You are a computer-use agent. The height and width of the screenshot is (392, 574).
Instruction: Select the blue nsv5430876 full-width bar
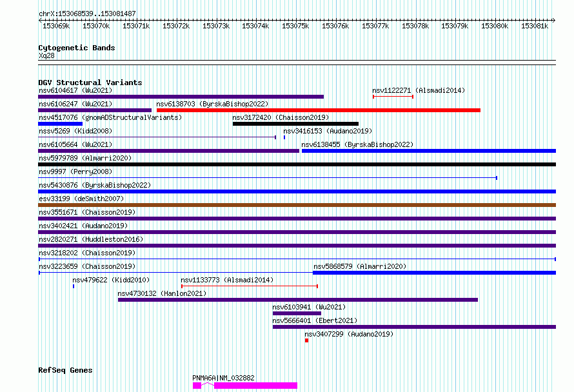297,191
